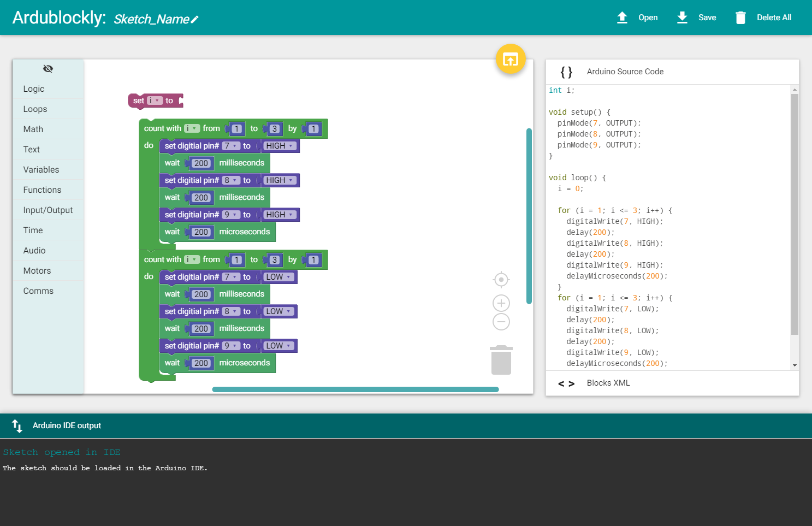
Task: Click the workspace trash can
Action: pyautogui.click(x=501, y=360)
